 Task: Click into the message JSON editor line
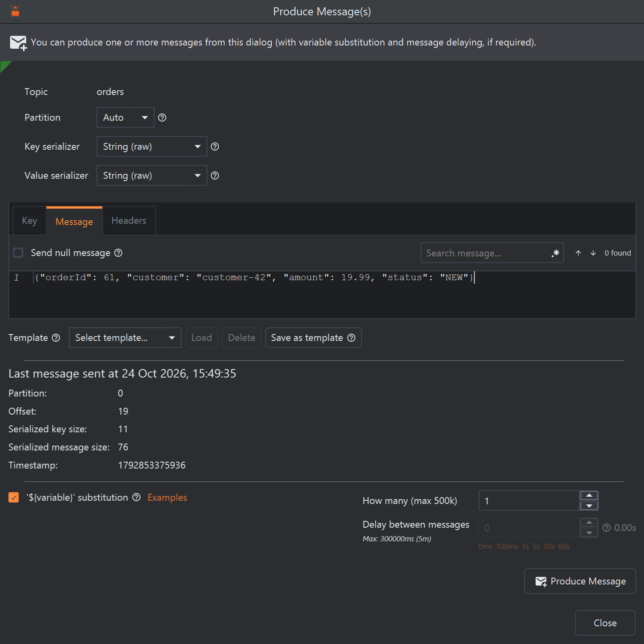point(254,277)
